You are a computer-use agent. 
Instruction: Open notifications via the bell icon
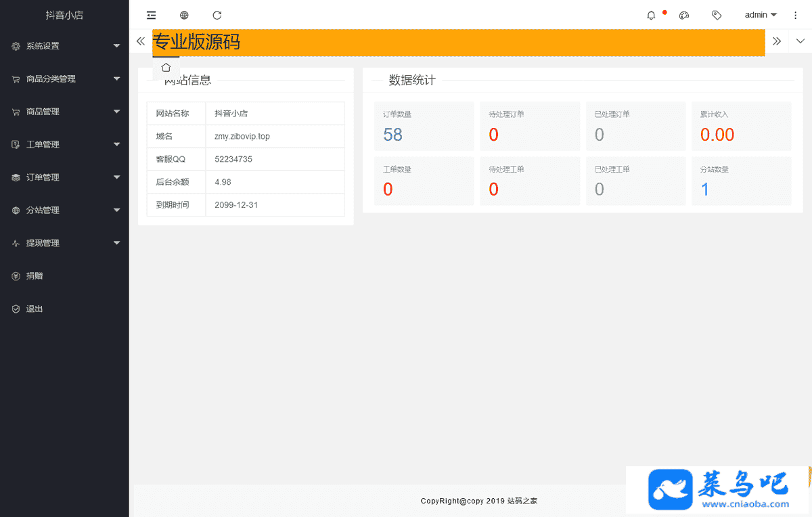click(x=651, y=15)
